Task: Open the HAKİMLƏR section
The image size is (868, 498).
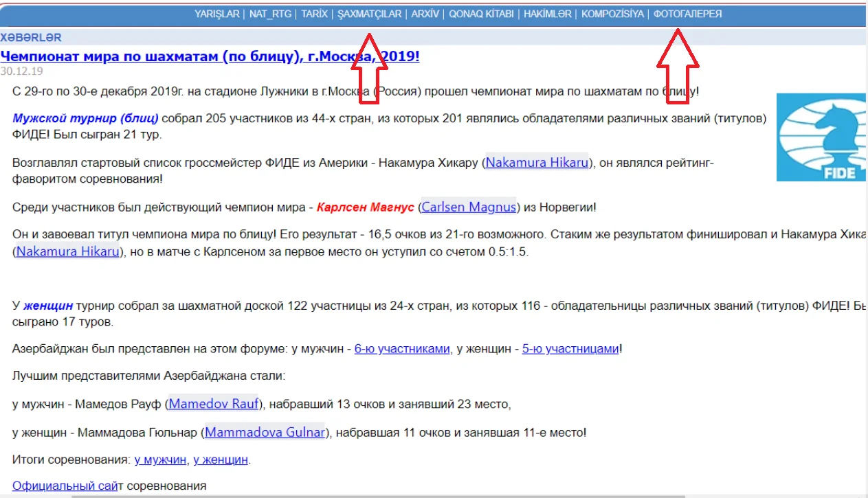Action: coord(548,14)
